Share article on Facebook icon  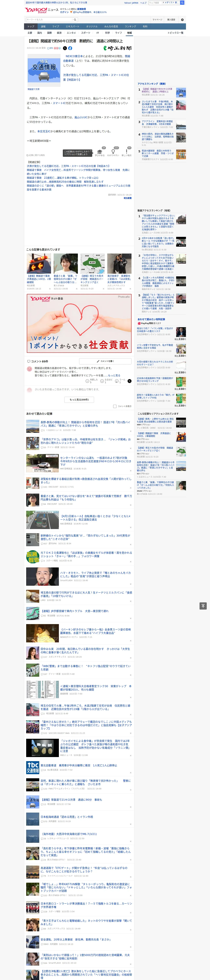pos(70,48)
